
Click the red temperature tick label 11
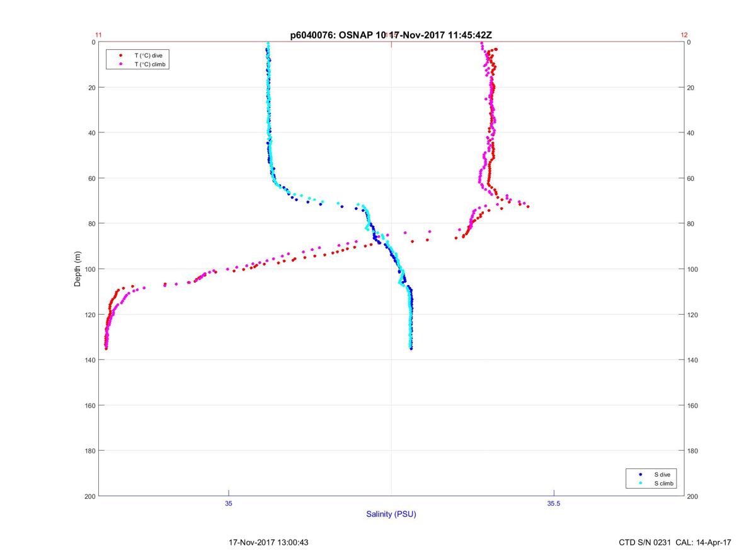[99, 35]
